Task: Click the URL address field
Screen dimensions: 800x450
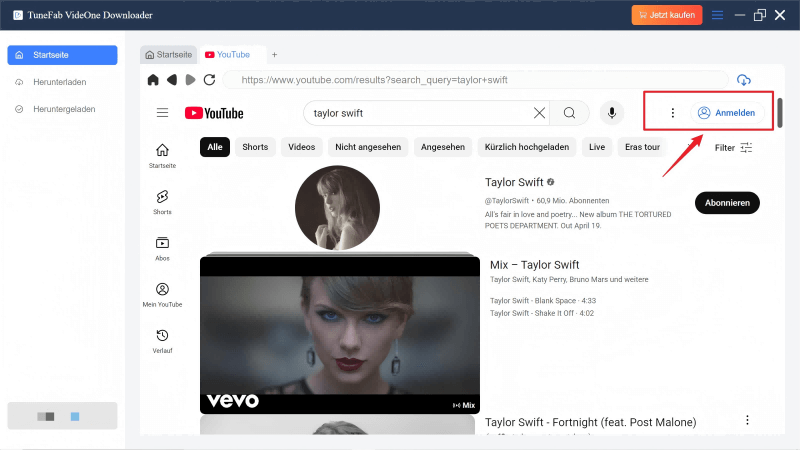Action: [474, 80]
